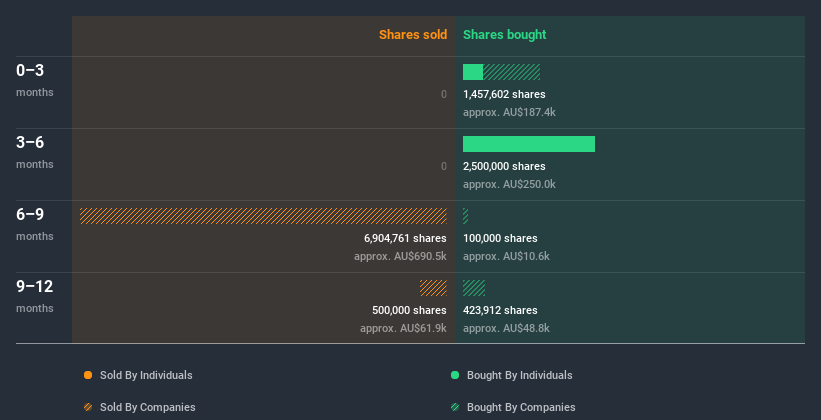Click the hatched orange bar for 500,000 shares
821x420 pixels.
pos(434,288)
